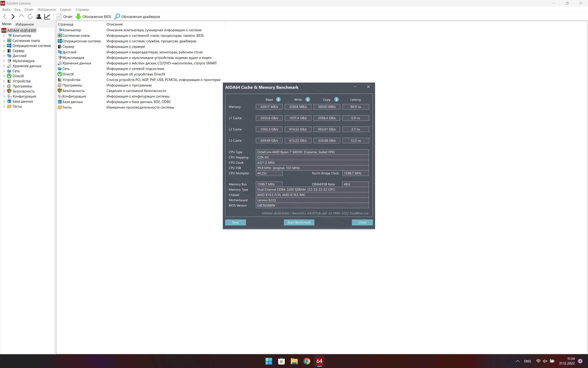Expand Операционная система tree node
This screenshot has width=588, height=368.
[x=4, y=46]
